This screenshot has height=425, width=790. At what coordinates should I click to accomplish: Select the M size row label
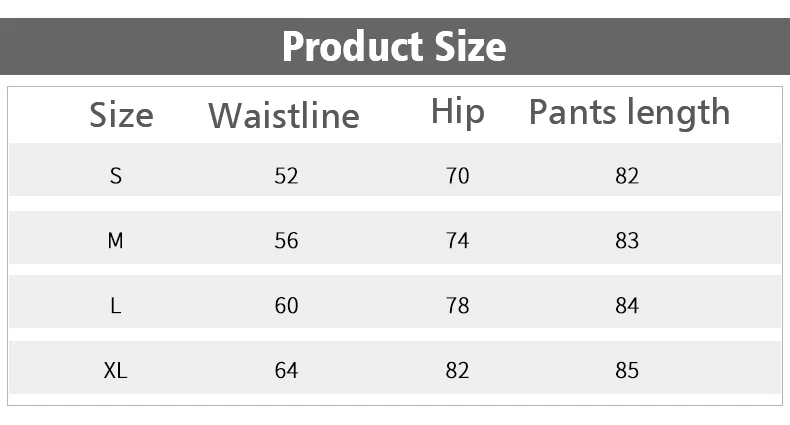point(116,241)
